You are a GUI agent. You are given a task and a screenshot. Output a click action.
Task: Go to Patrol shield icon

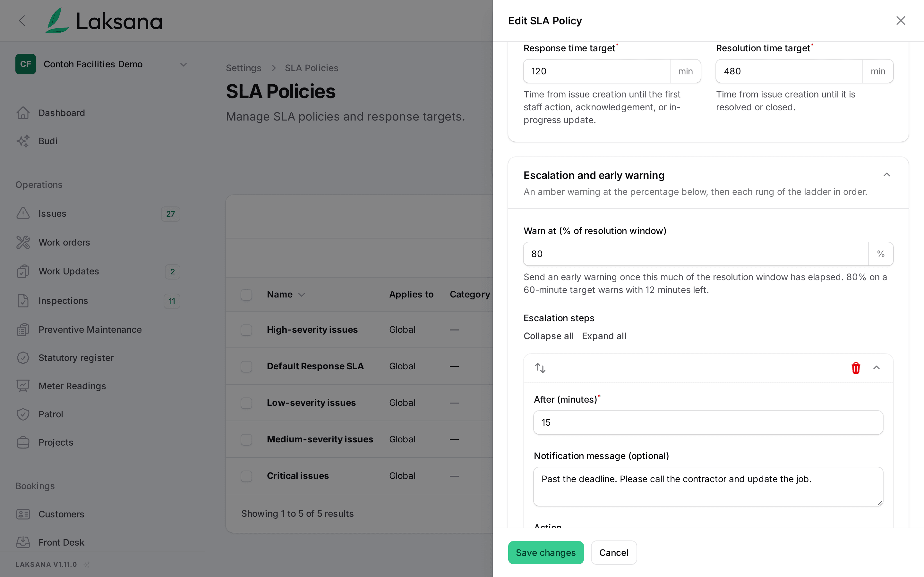(23, 414)
